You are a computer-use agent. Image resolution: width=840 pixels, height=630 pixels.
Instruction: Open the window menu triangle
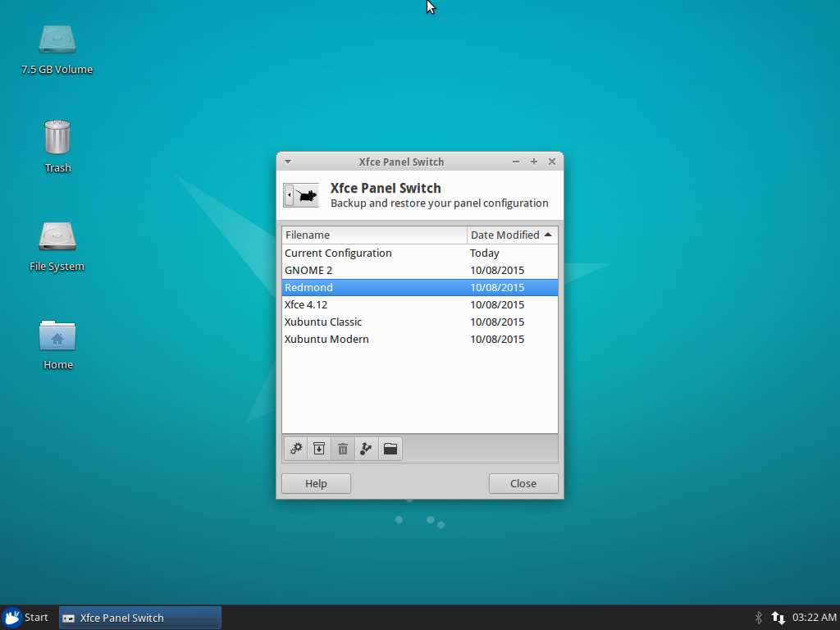click(x=287, y=162)
